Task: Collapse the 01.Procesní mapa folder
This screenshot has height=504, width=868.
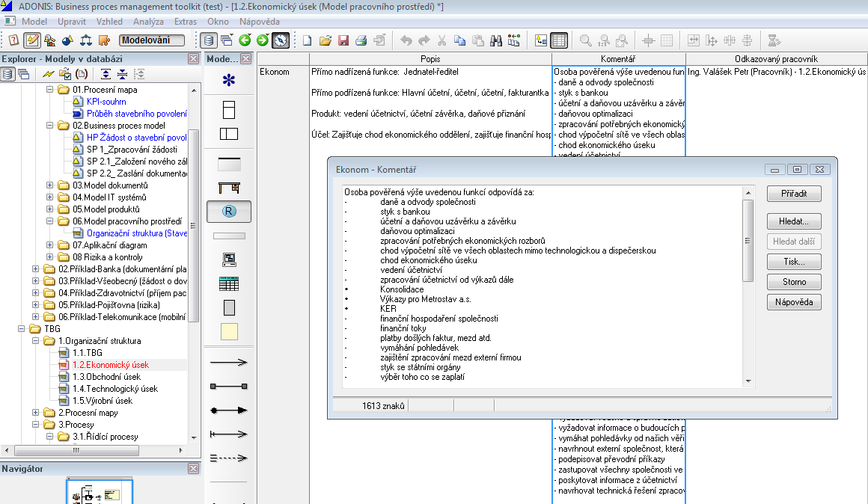Action: coord(49,90)
